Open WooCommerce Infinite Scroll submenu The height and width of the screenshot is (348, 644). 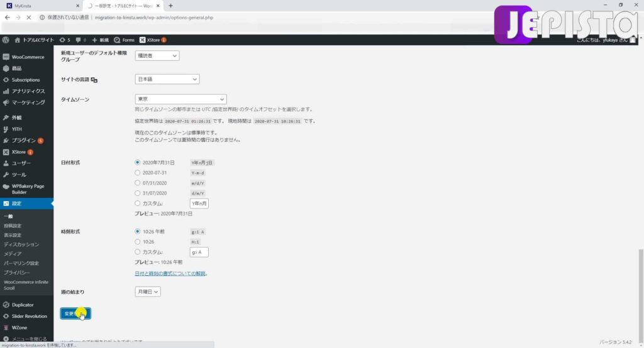point(26,285)
